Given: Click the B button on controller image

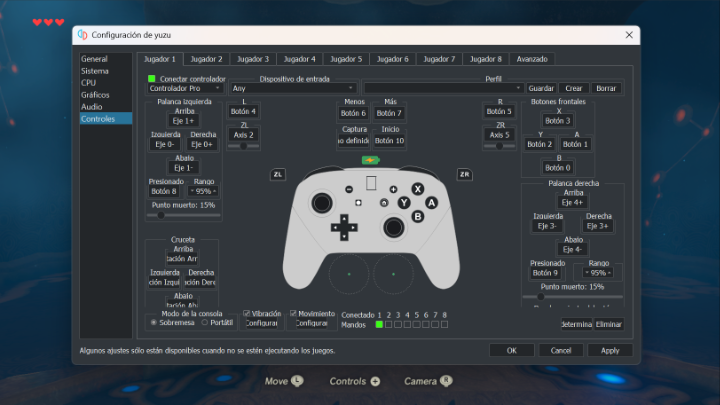Looking at the screenshot, I should [417, 216].
